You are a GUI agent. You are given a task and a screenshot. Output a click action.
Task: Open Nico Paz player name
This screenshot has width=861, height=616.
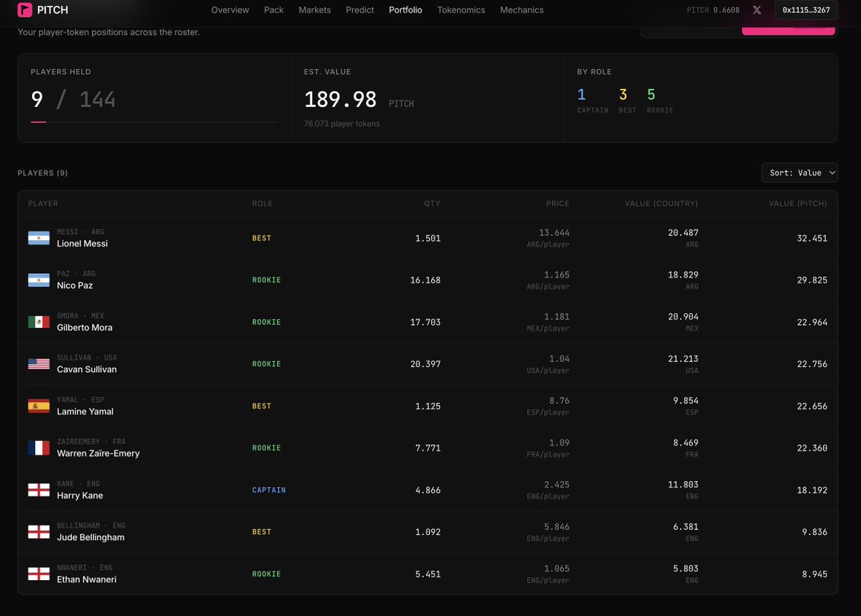[75, 285]
